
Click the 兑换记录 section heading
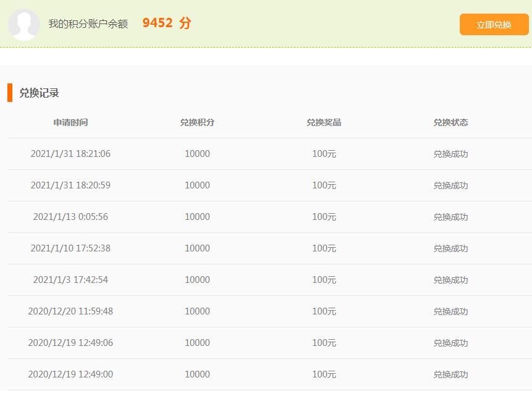tap(39, 93)
